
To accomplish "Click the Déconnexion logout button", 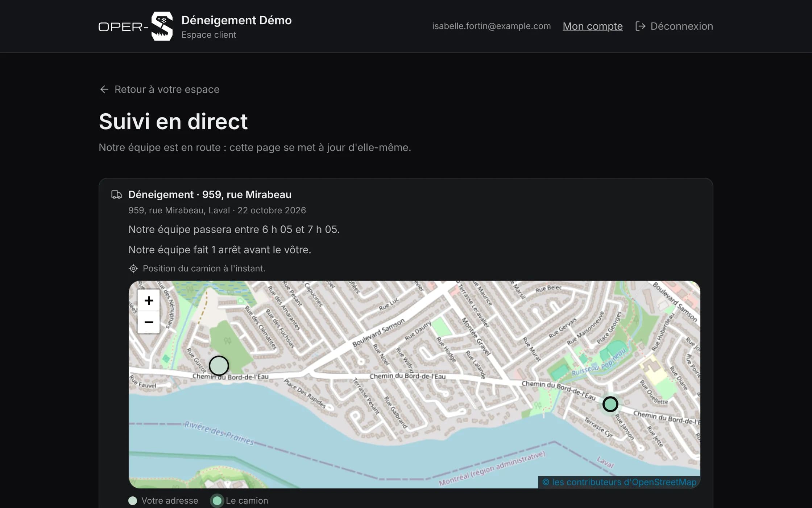I will click(674, 26).
